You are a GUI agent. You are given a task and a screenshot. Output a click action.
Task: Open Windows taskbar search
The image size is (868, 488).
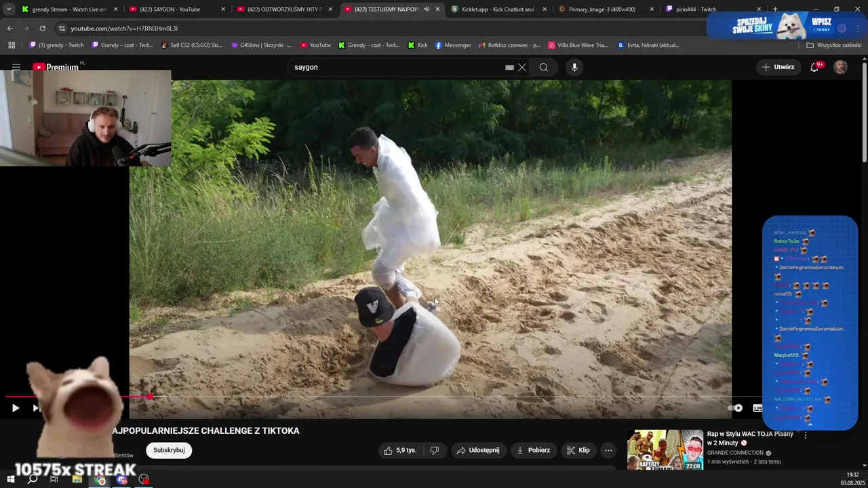(x=33, y=479)
